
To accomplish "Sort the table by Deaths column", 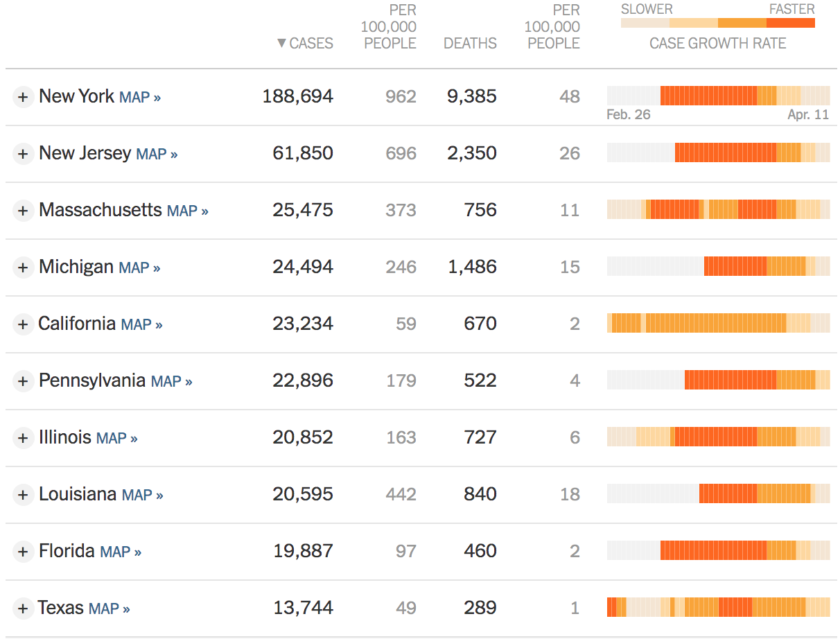I will coord(470,44).
